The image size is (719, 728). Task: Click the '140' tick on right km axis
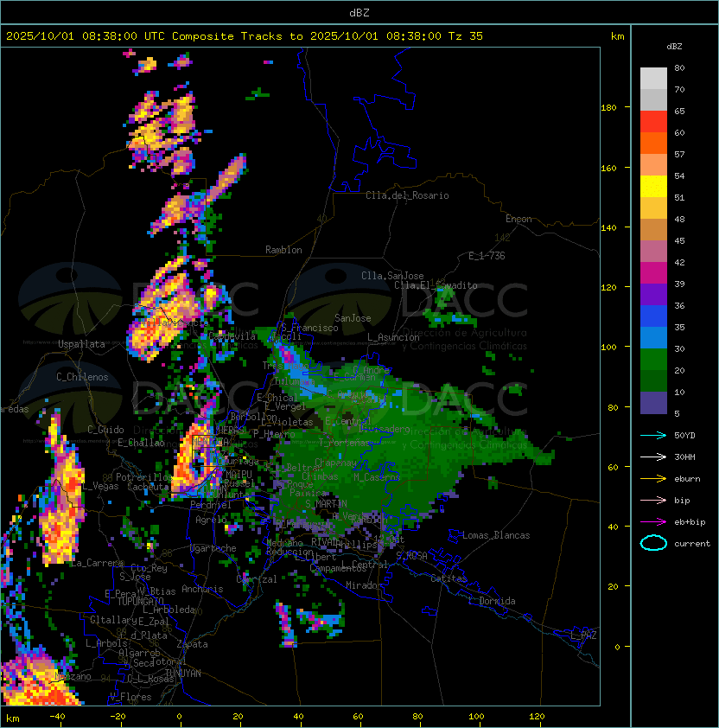click(x=608, y=228)
